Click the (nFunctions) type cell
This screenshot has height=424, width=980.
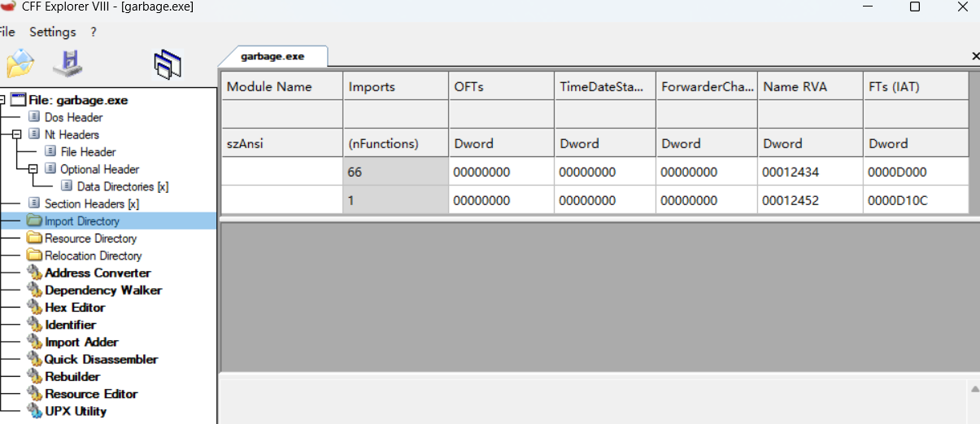coord(395,143)
